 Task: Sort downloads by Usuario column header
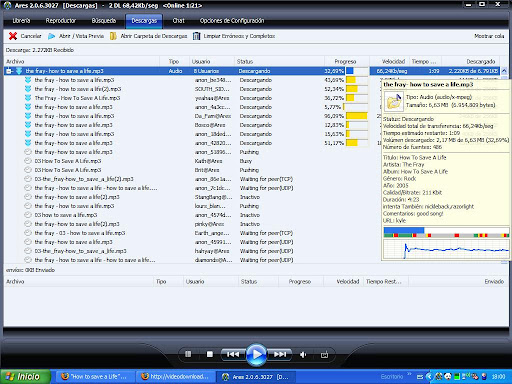pyautogui.click(x=212, y=61)
